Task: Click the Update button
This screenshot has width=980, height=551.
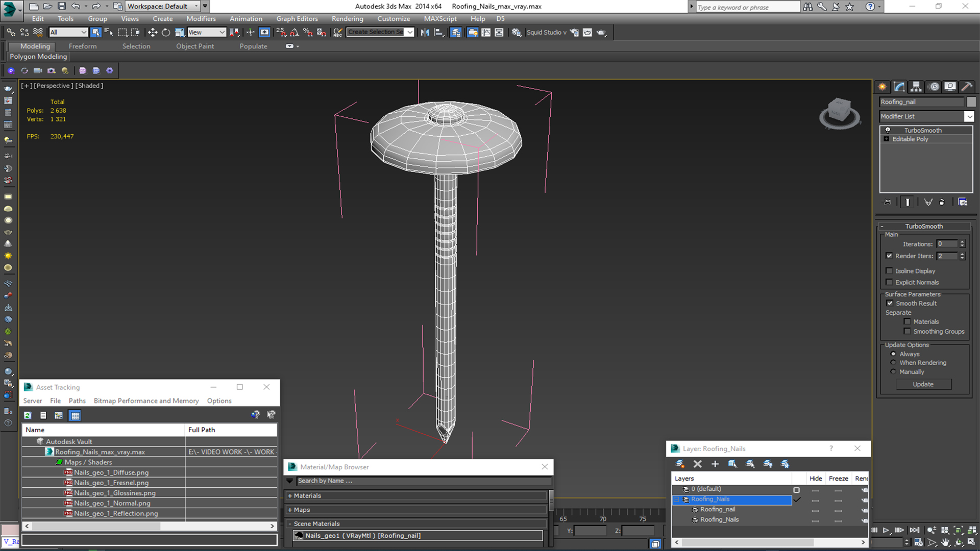Action: point(923,384)
